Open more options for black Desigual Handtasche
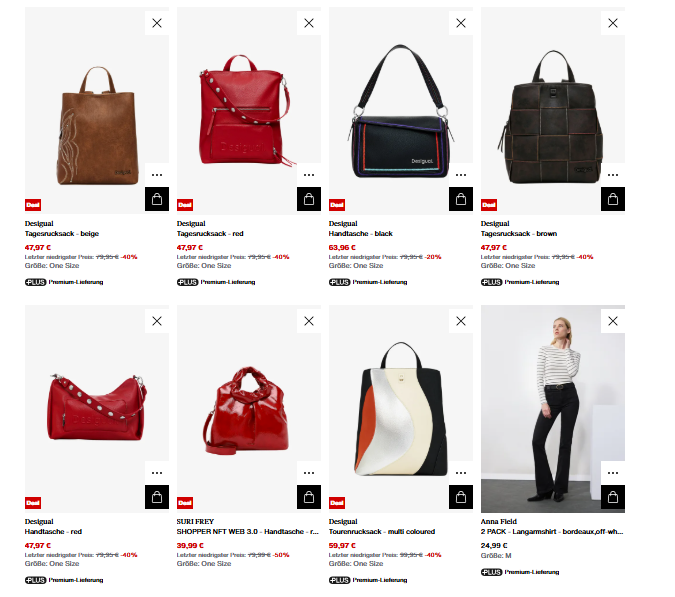The width and height of the screenshot is (675, 597). [x=461, y=175]
